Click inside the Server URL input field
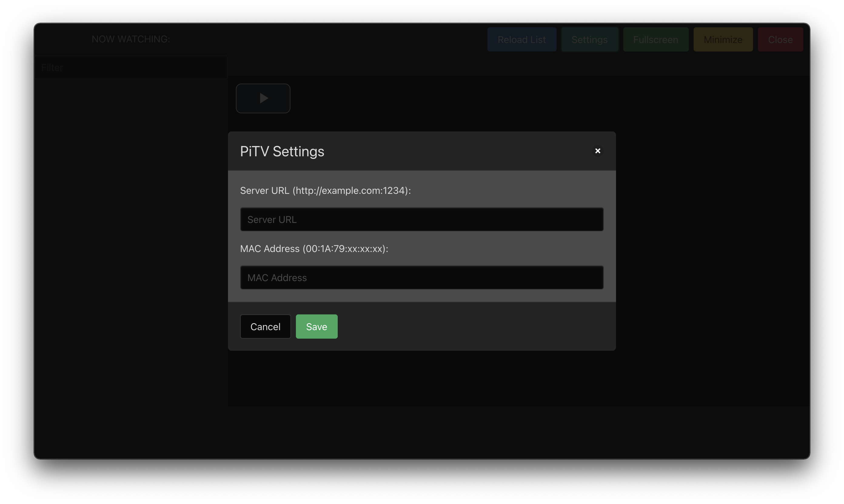The width and height of the screenshot is (844, 504). [x=421, y=219]
